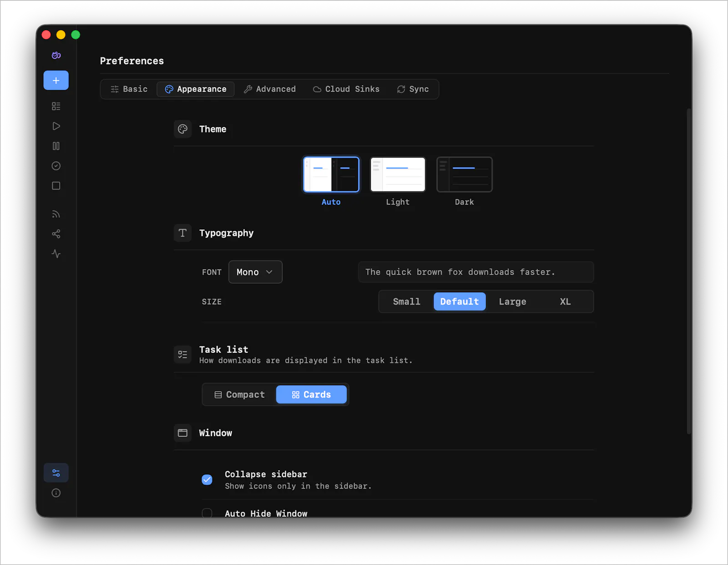Choose the Auto theme thumbnail

coord(331,174)
